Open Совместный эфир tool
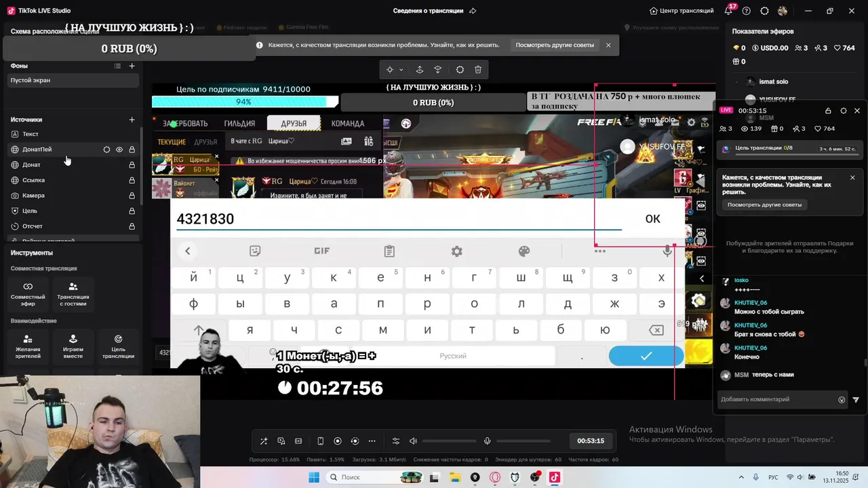This screenshot has height=488, width=868. coord(28,293)
